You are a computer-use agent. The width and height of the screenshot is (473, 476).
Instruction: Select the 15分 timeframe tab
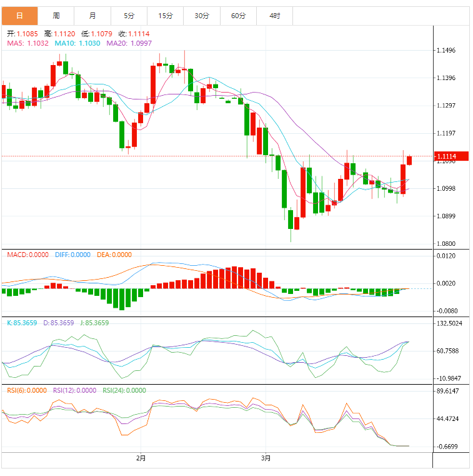pyautogui.click(x=166, y=16)
